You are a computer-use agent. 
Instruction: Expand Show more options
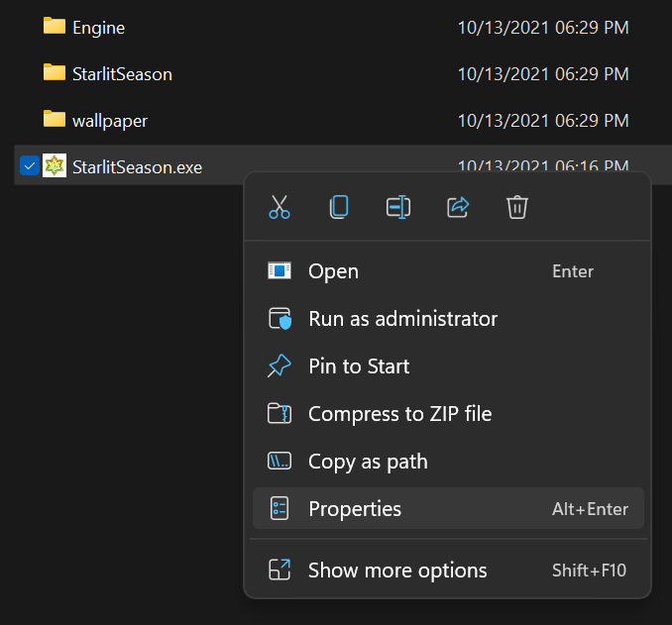397,571
